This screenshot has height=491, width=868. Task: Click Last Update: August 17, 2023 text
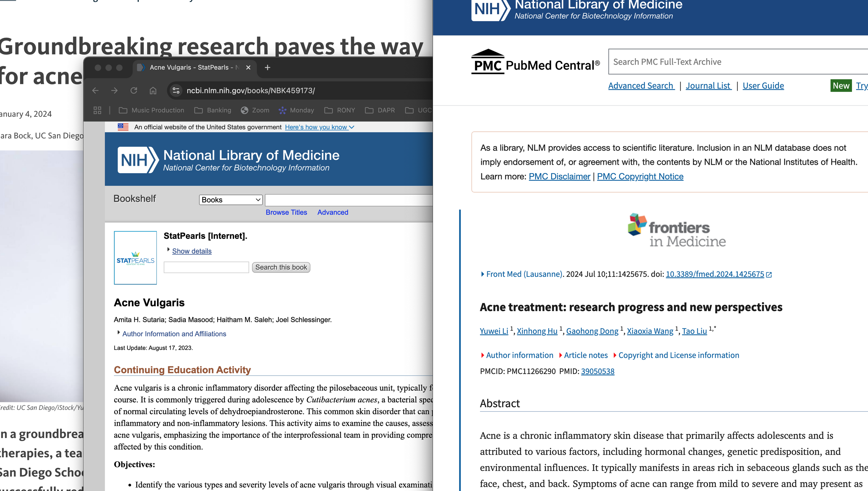pos(153,348)
